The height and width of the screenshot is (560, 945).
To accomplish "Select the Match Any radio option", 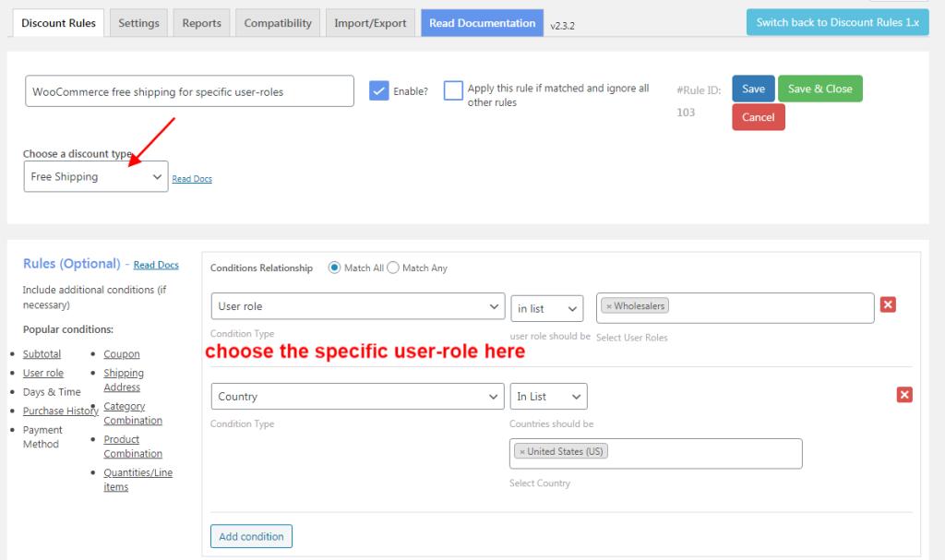I will [393, 268].
